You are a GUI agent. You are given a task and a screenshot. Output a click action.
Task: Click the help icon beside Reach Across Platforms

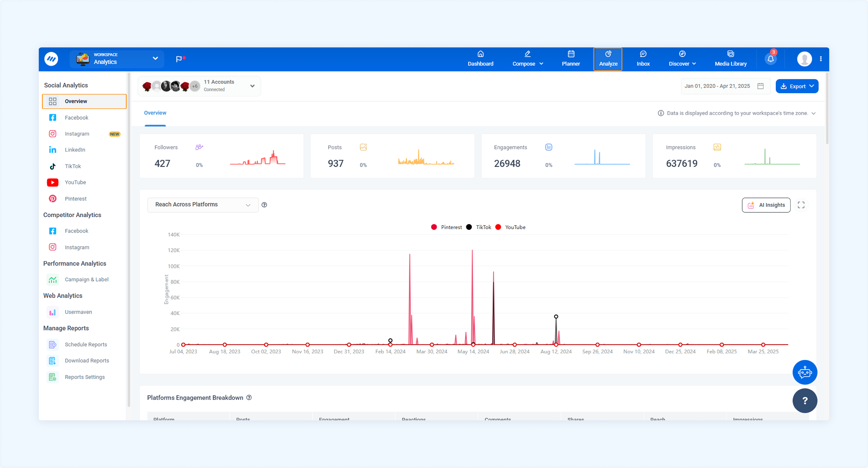click(264, 205)
